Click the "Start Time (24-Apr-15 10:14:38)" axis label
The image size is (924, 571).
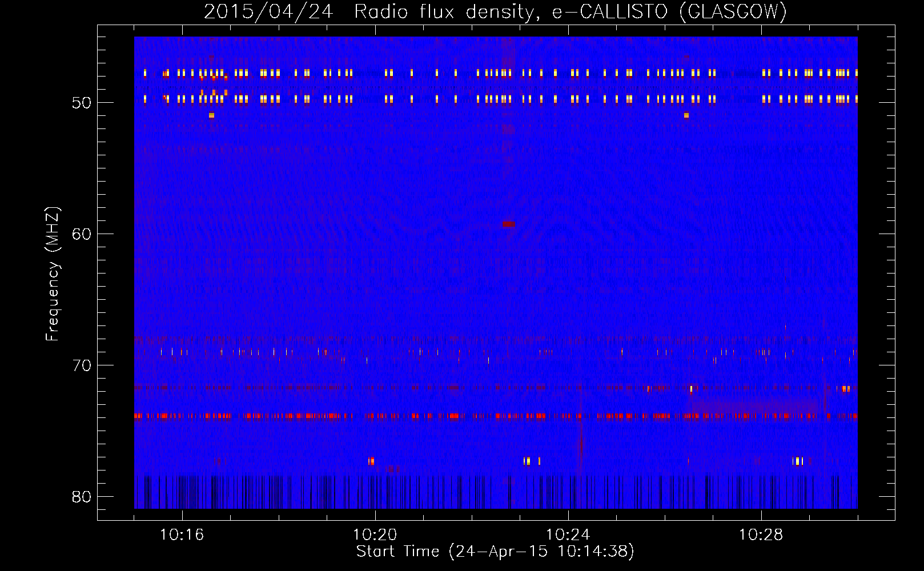pos(496,552)
